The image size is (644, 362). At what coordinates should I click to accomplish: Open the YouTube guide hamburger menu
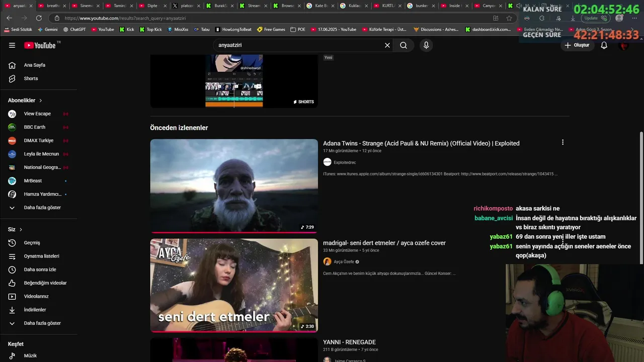12,45
